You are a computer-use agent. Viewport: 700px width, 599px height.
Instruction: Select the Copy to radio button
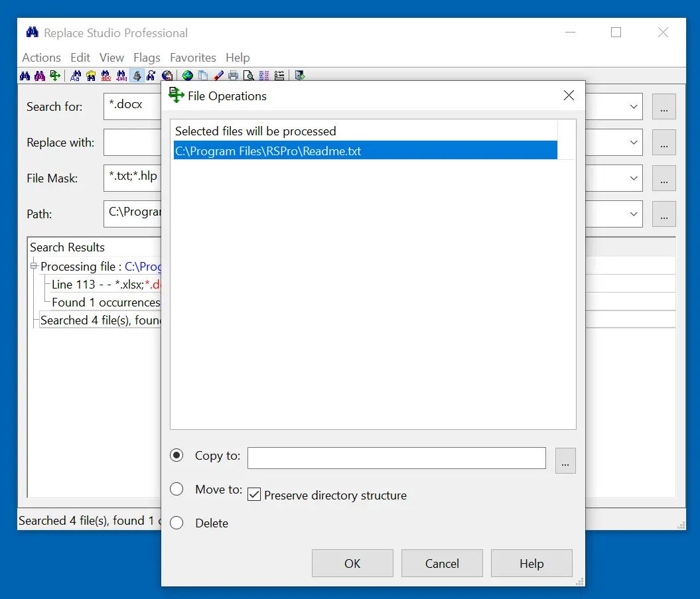(x=176, y=455)
